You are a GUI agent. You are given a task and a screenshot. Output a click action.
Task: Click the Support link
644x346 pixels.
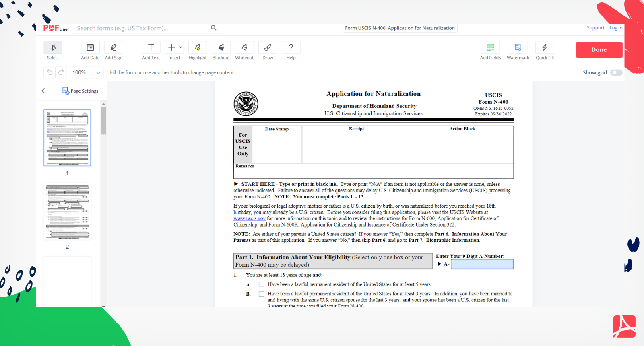[595, 28]
